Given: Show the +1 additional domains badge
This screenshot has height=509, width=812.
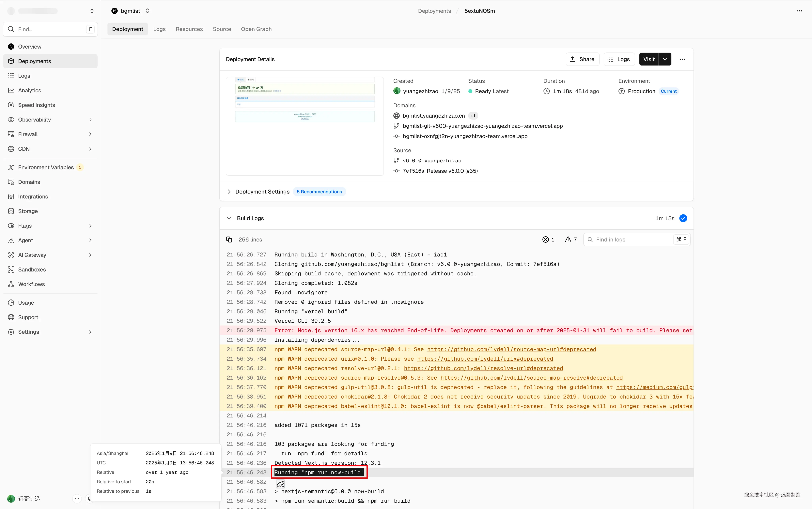Looking at the screenshot, I should pyautogui.click(x=473, y=116).
